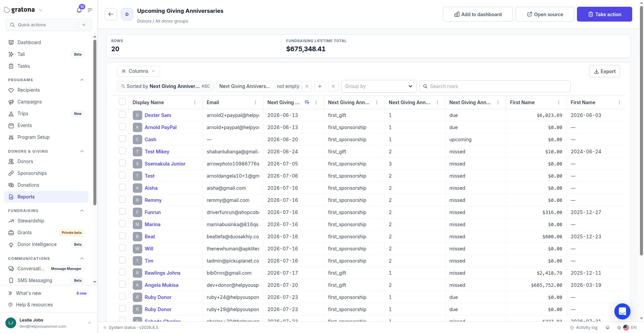644x333 pixels.
Task: Collapse the Communications section
Action: (82, 259)
